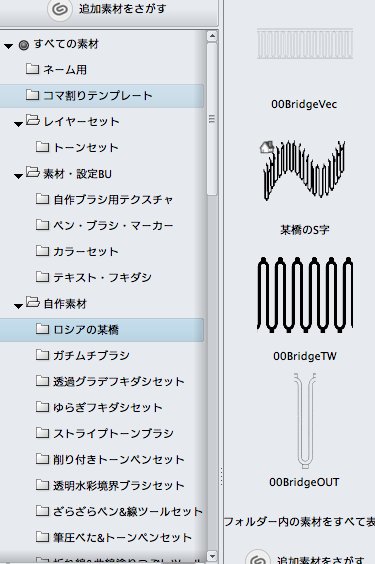Click the 00BridgeVec material name

pyautogui.click(x=304, y=105)
